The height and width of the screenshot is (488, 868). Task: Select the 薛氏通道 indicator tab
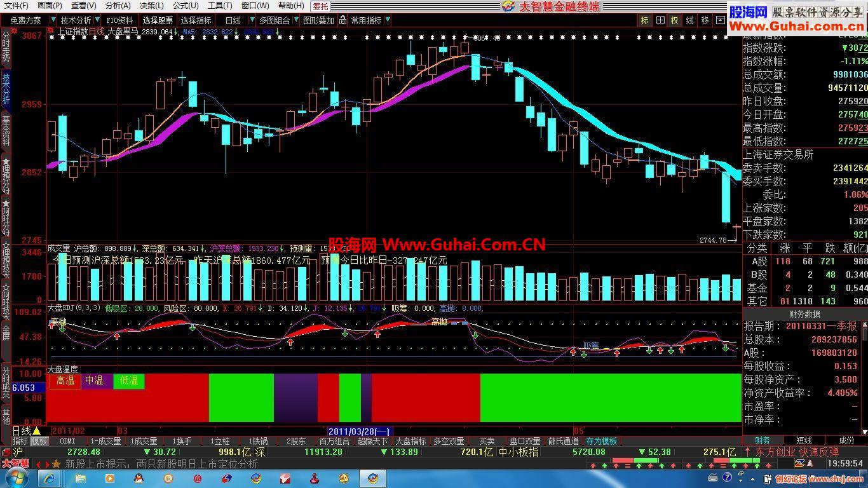pyautogui.click(x=564, y=441)
